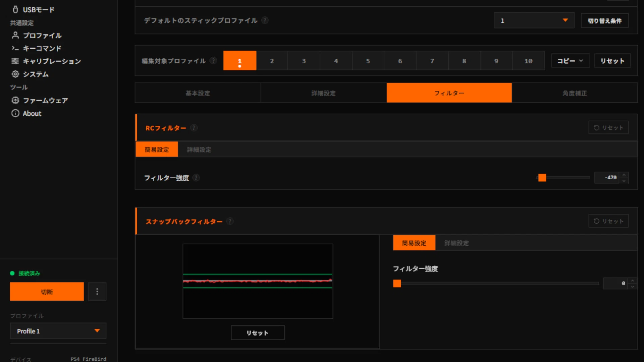644x362 pixels.
Task: Click the 接続済み connection status text
Action: click(29, 273)
